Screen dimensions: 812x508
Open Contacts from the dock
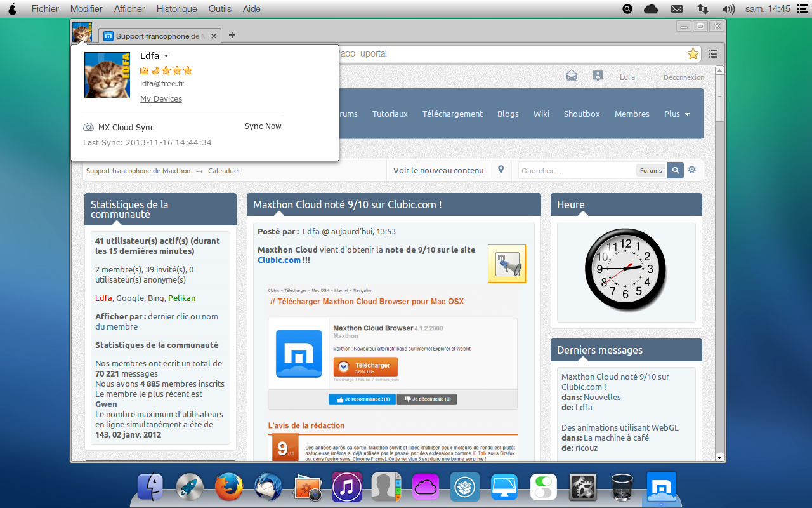coord(386,488)
